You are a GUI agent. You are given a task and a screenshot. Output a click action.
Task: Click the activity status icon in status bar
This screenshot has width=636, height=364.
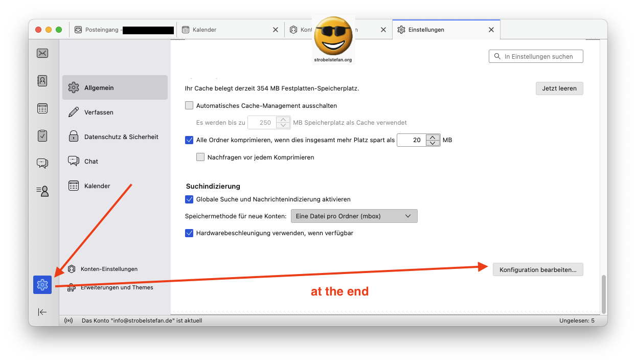(69, 321)
